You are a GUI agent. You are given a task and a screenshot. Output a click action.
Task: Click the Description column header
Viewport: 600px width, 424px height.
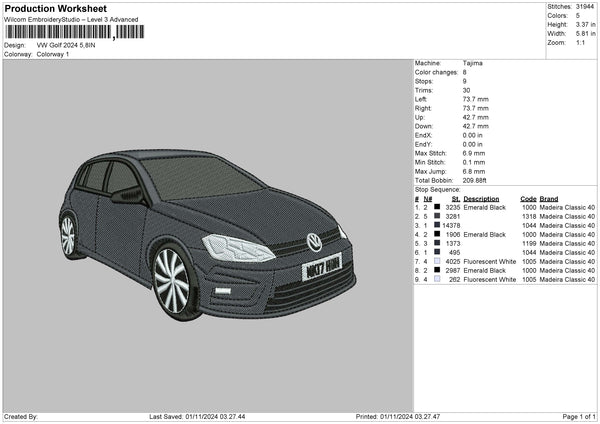click(x=481, y=198)
